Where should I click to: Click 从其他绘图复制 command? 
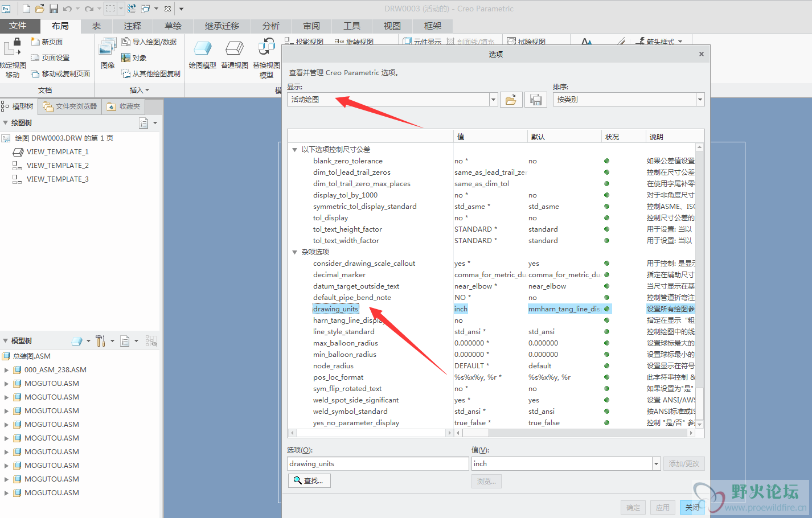coord(151,74)
